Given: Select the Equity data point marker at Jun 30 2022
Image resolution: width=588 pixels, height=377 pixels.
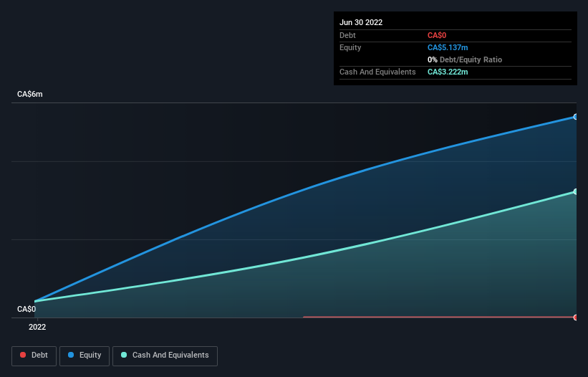Looking at the screenshot, I should [x=576, y=117].
